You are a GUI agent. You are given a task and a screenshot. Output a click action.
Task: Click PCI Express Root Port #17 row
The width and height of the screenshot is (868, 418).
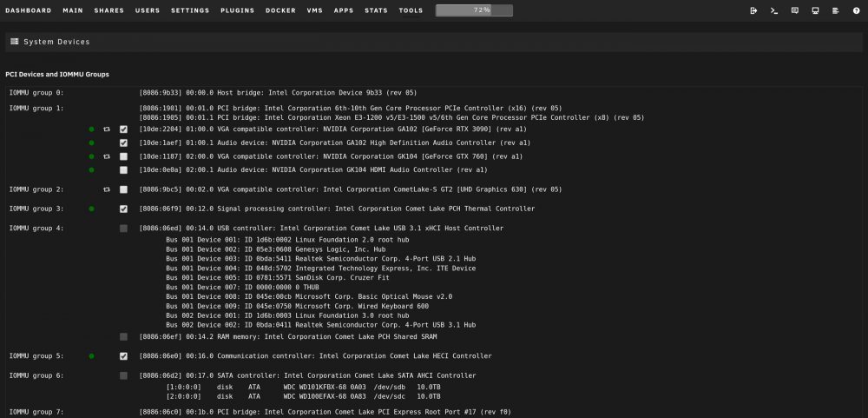coord(325,413)
